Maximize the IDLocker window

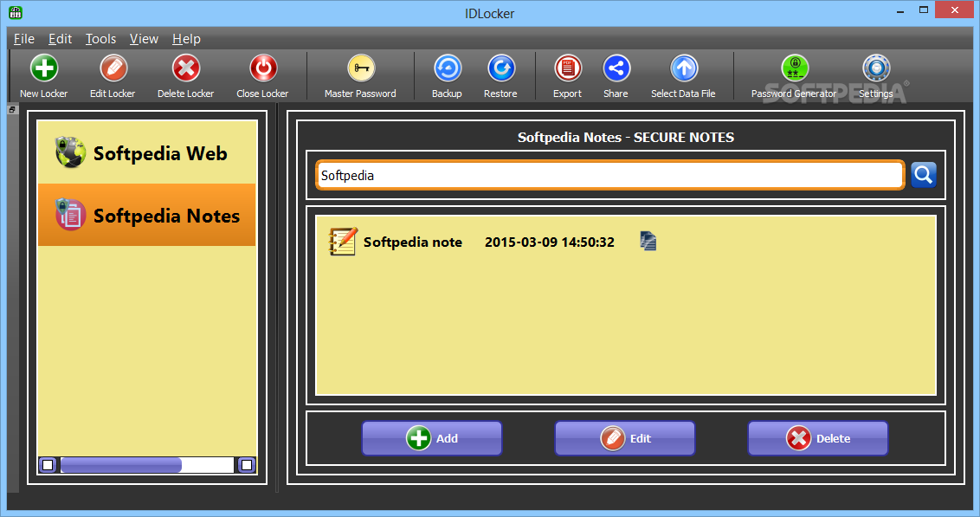tap(924, 10)
